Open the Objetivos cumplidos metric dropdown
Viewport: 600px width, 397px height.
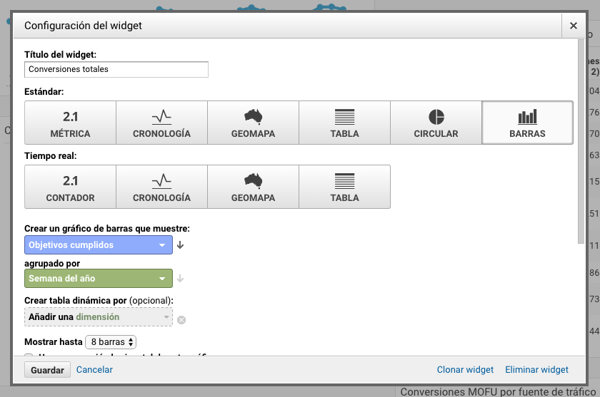click(x=98, y=245)
